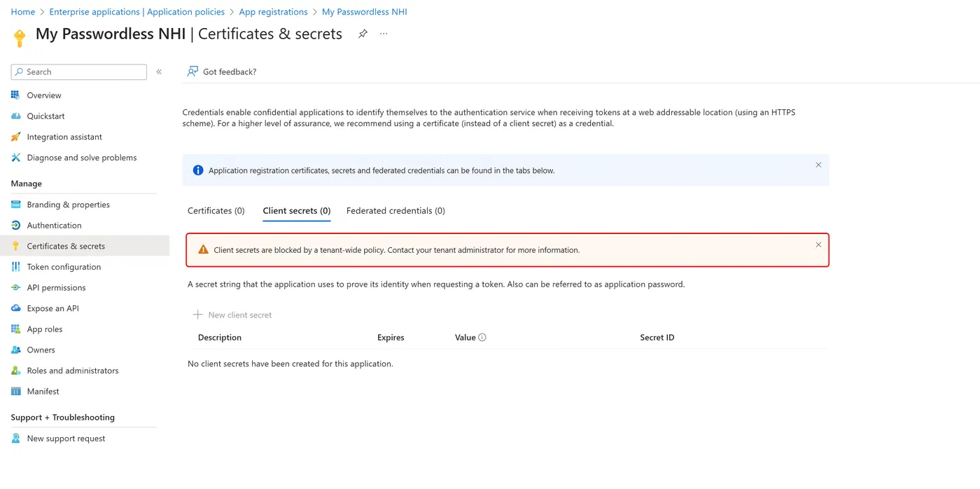The width and height of the screenshot is (980, 489).
Task: Open Overview in the left menu
Action: pos(44,95)
